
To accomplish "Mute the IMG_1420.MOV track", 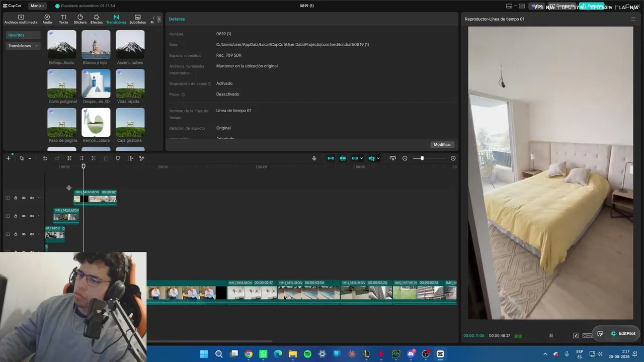I will 32,216.
